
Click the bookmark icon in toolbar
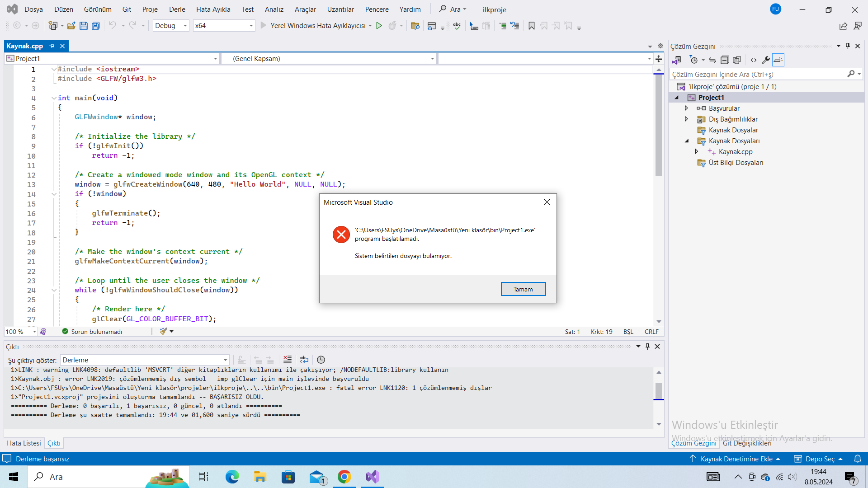[x=532, y=26]
